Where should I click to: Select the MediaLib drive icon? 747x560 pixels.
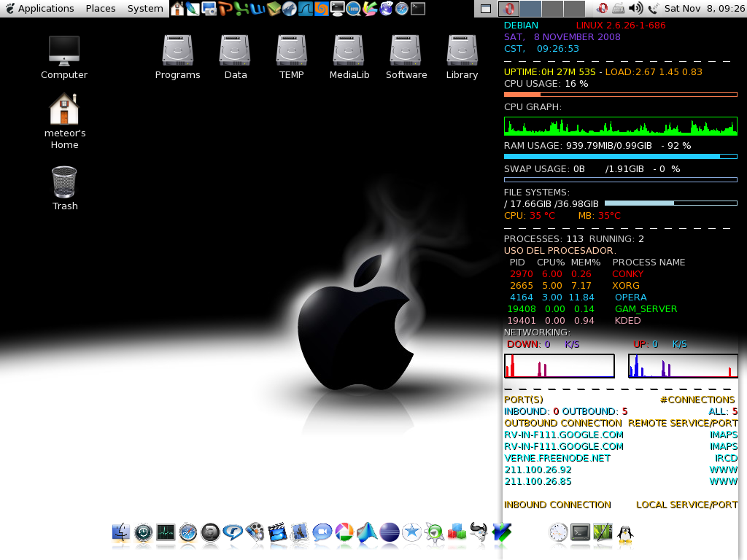click(349, 57)
